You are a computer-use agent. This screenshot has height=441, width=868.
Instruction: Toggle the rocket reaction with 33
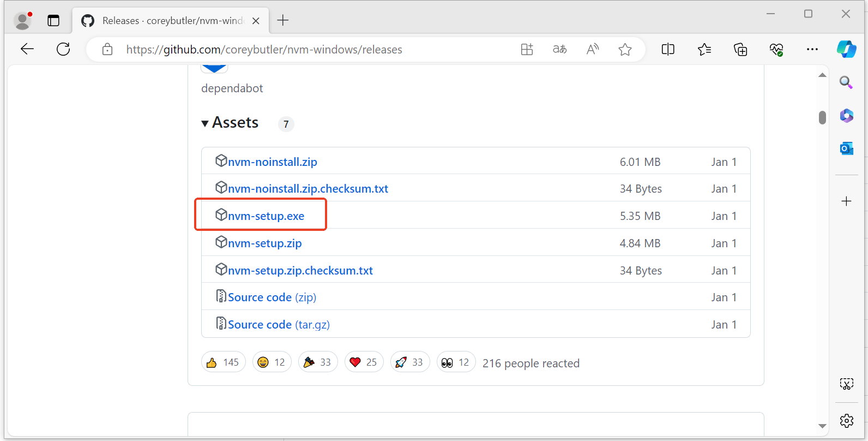coord(409,362)
